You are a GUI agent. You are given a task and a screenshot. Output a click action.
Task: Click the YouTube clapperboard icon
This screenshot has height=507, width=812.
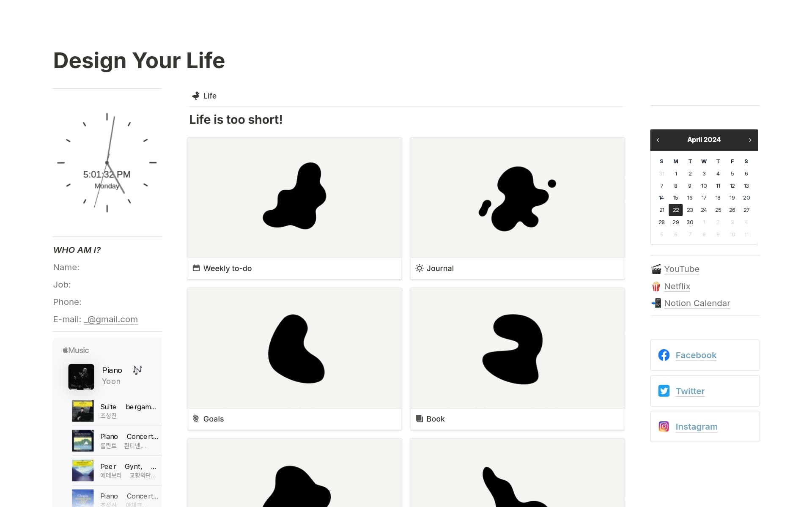pos(656,269)
